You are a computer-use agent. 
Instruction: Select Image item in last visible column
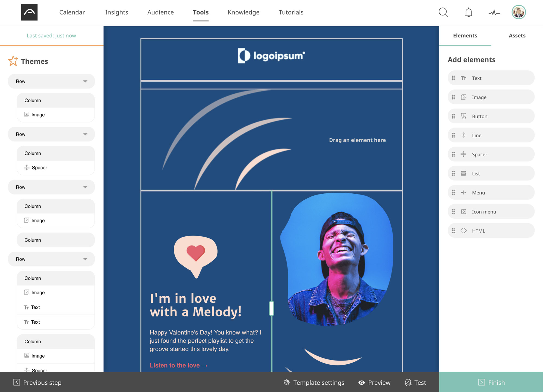point(56,356)
